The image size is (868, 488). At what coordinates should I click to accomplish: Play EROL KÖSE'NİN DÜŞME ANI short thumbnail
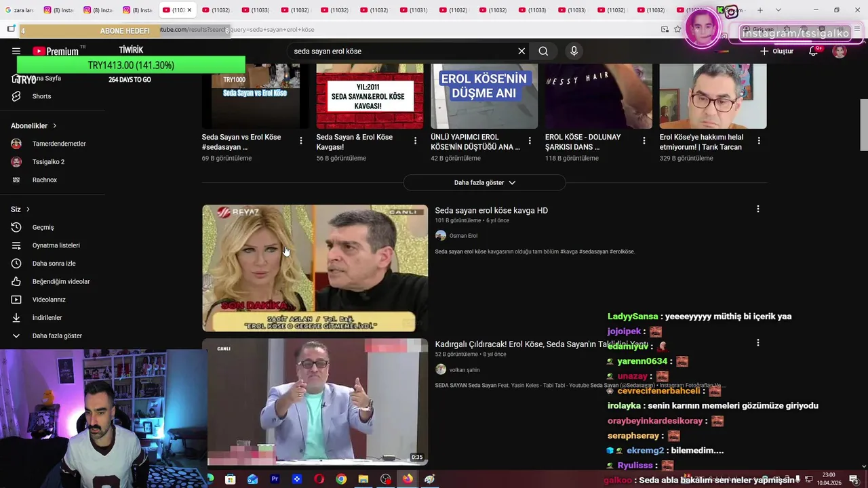[484, 96]
